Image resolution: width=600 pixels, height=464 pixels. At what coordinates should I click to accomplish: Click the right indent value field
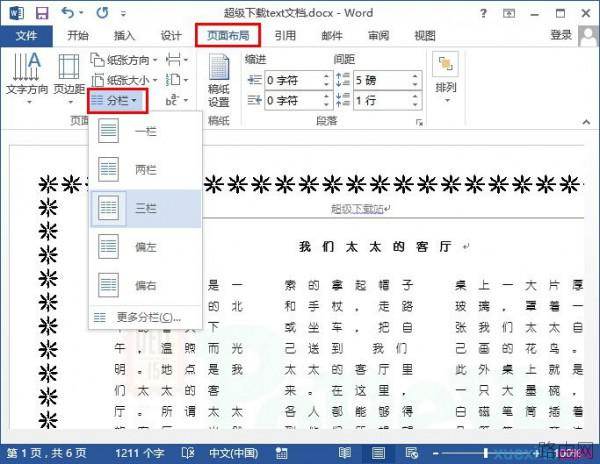pyautogui.click(x=293, y=101)
